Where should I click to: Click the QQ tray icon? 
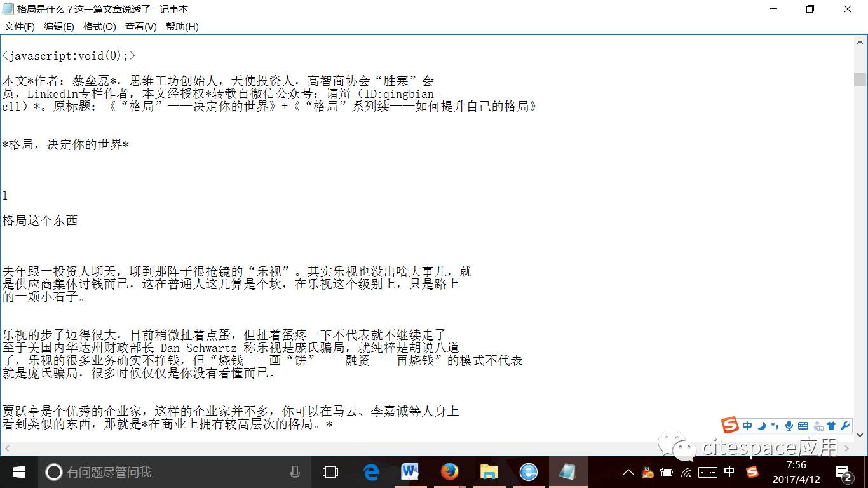pyautogui.click(x=648, y=472)
